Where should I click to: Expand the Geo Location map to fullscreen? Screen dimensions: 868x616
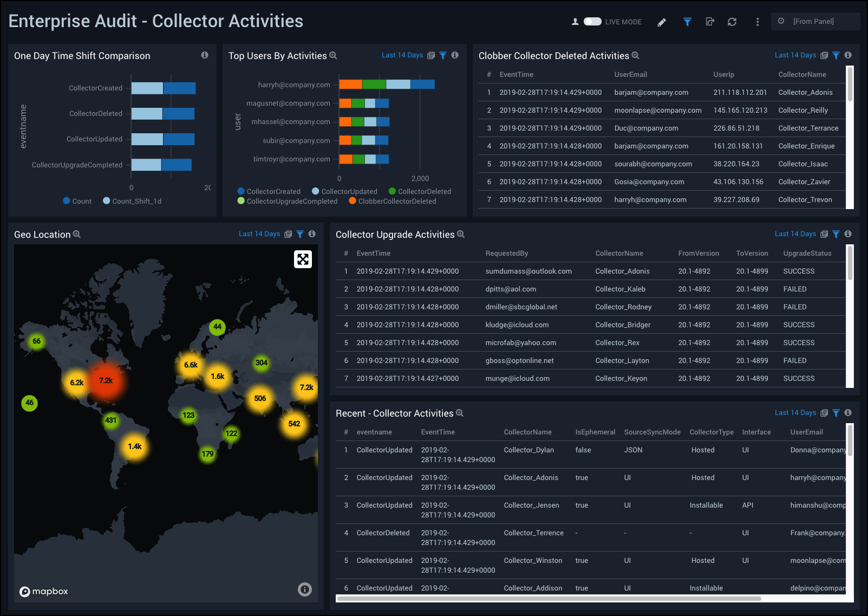click(x=303, y=260)
